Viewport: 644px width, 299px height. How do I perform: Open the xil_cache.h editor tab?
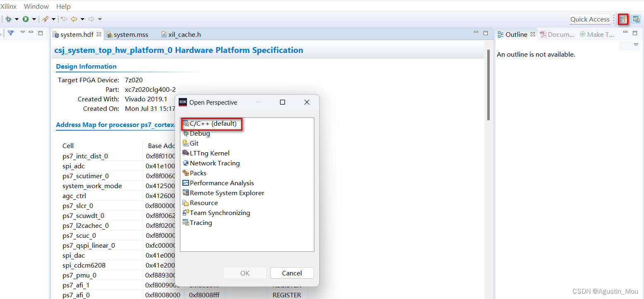(x=181, y=34)
